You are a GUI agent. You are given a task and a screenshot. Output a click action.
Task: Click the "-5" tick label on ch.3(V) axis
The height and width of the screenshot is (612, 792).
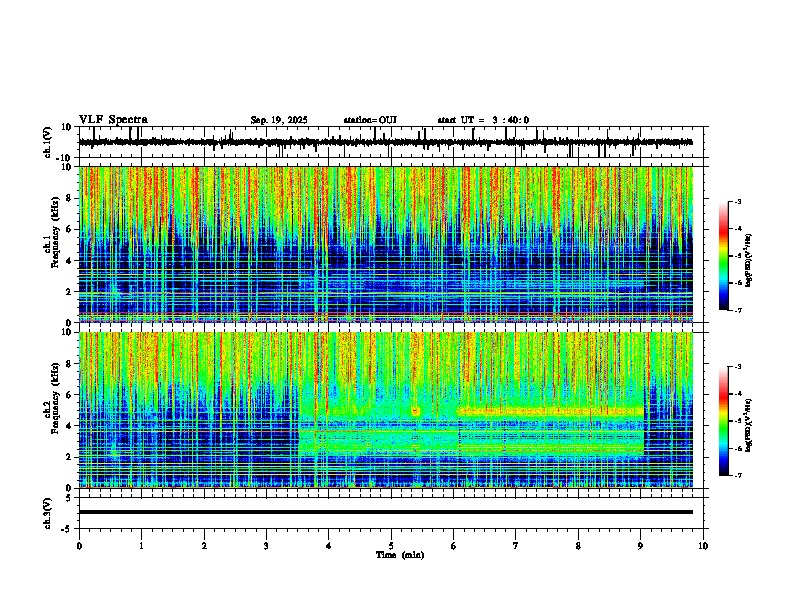coord(67,529)
